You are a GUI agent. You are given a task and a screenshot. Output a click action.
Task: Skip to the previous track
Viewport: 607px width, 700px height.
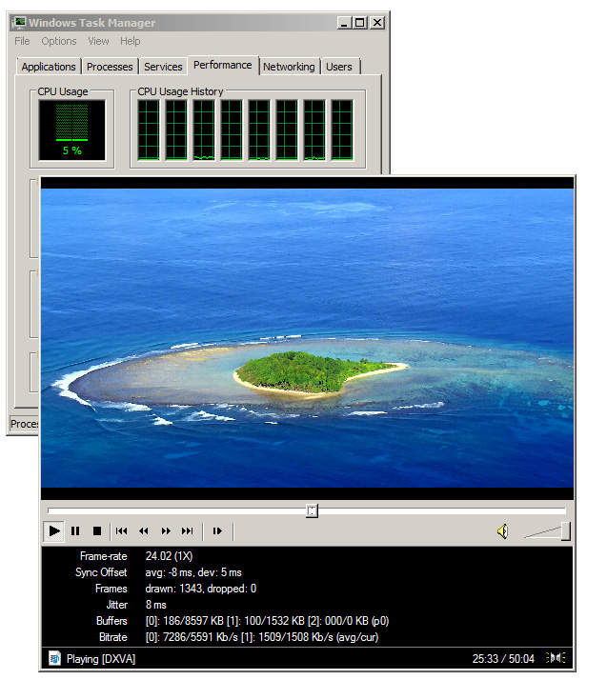122,531
